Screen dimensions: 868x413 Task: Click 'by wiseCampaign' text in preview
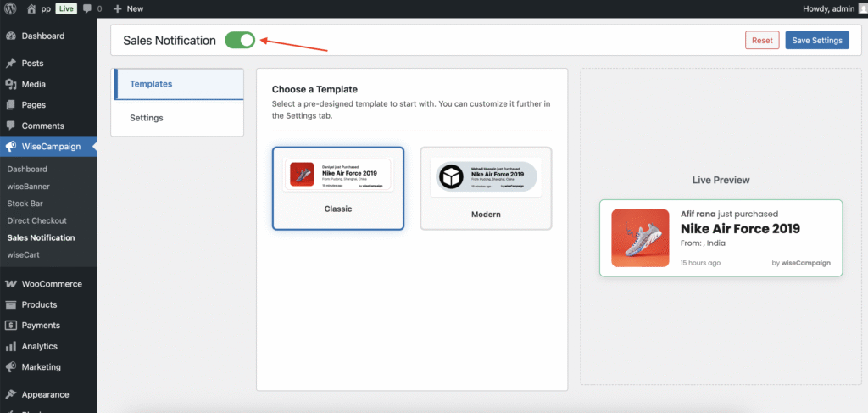(x=801, y=263)
